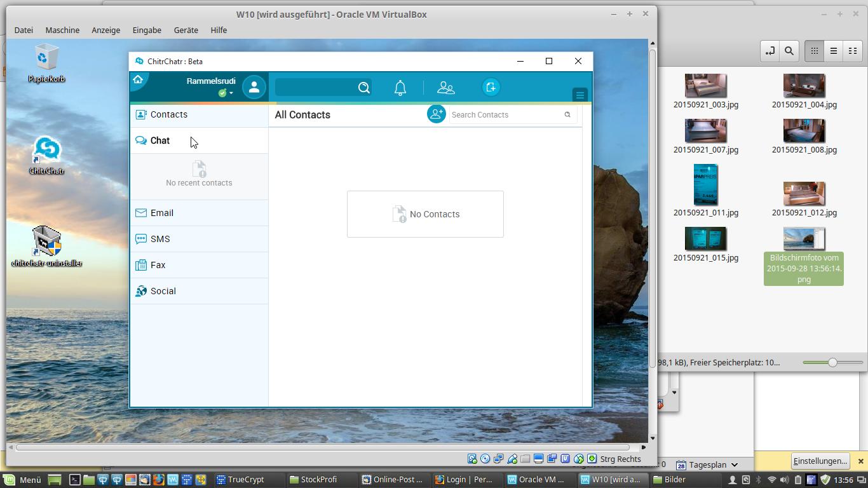Viewport: 868px width, 488px height.
Task: Open the notifications bell
Action: pos(400,88)
